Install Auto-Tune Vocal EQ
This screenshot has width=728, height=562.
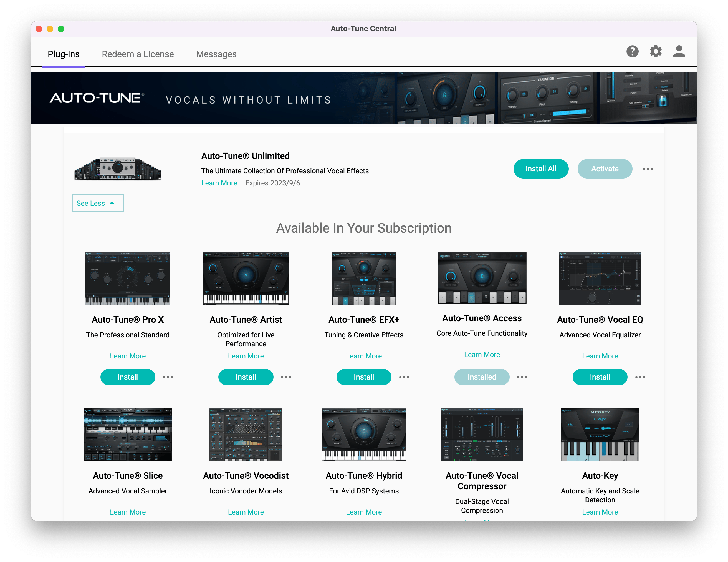click(599, 377)
